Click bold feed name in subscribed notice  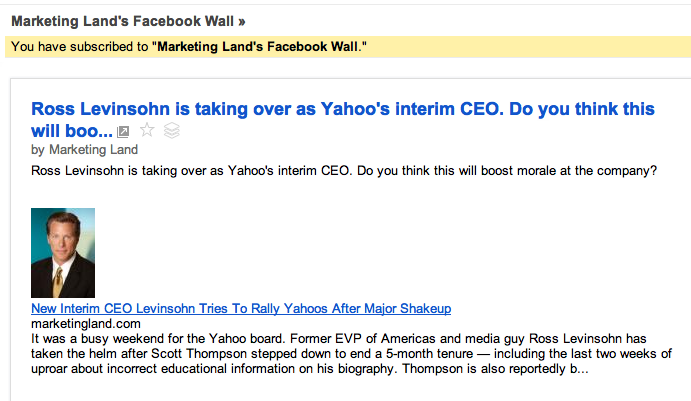click(258, 47)
